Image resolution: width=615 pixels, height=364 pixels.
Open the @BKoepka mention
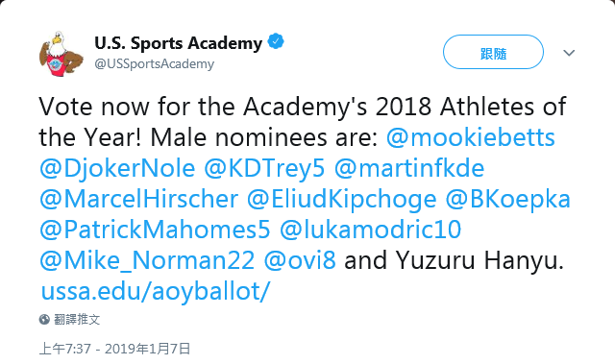point(508,199)
